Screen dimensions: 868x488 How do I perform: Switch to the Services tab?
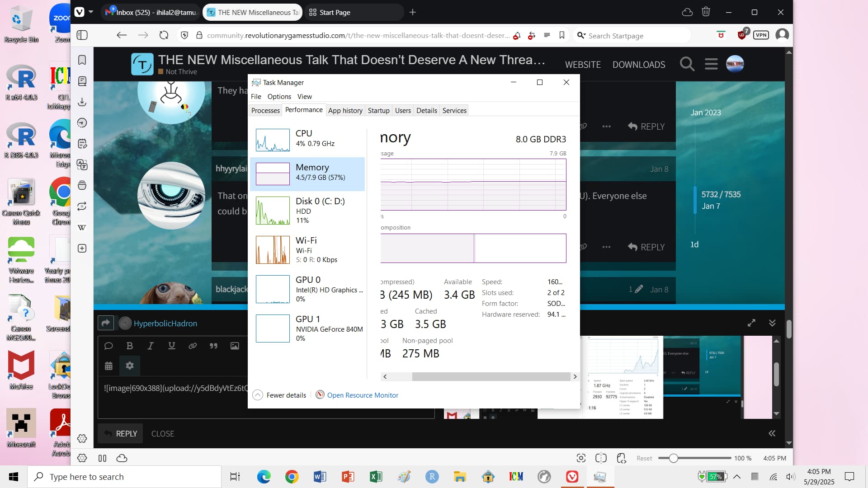coord(454,110)
